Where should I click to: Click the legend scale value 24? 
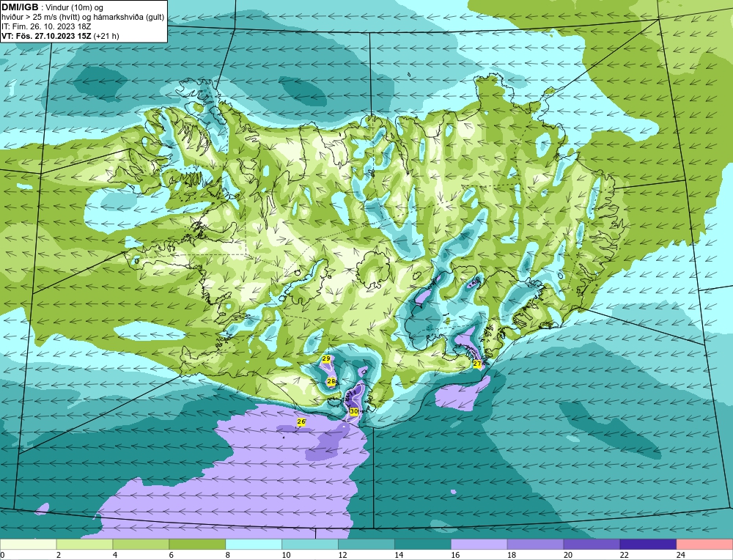[x=681, y=555]
